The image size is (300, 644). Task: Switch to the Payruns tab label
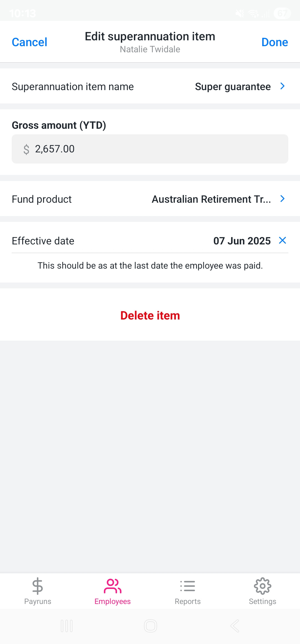[37, 601]
